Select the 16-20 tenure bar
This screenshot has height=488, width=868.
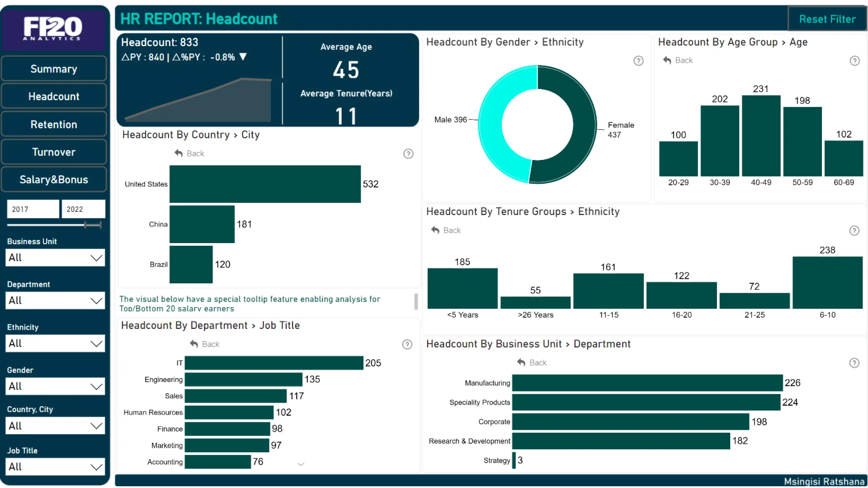tap(682, 296)
